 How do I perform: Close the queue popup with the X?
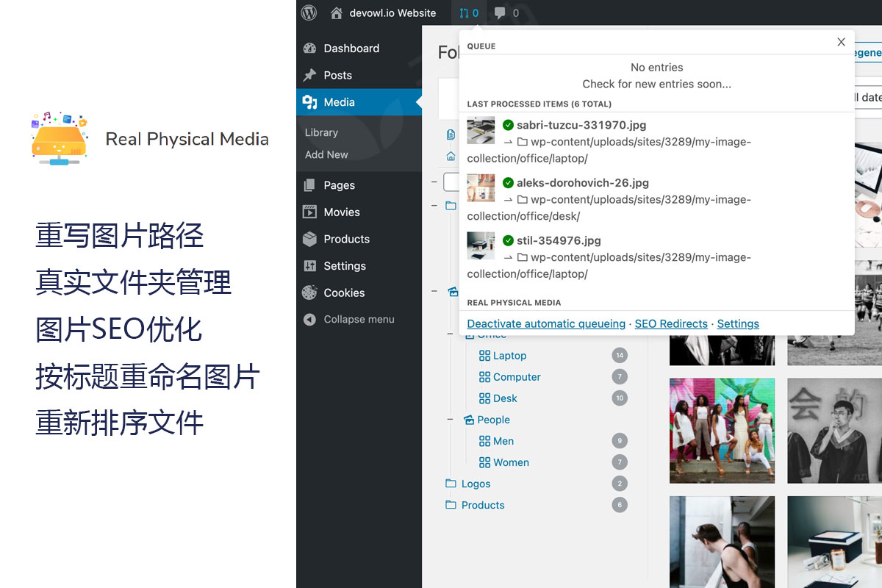pyautogui.click(x=842, y=42)
